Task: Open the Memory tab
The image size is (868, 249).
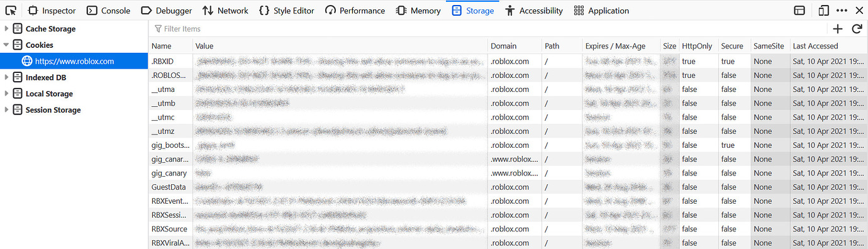Action: click(x=418, y=11)
